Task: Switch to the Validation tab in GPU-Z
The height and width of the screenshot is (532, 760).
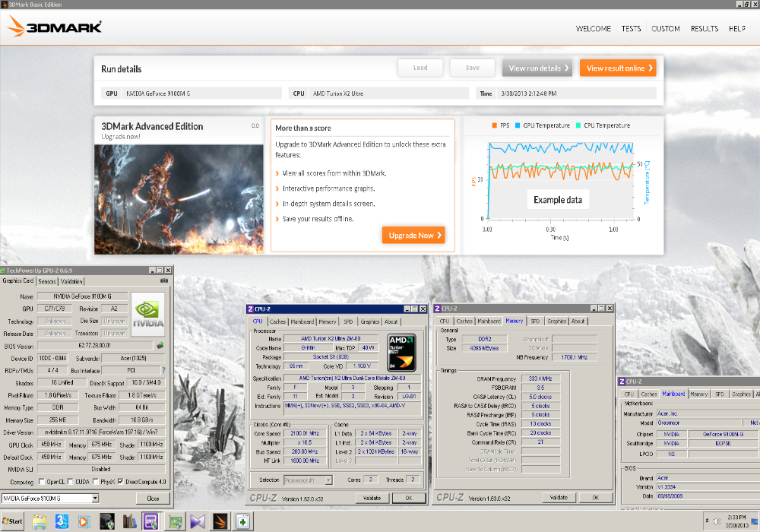Action: pos(71,281)
